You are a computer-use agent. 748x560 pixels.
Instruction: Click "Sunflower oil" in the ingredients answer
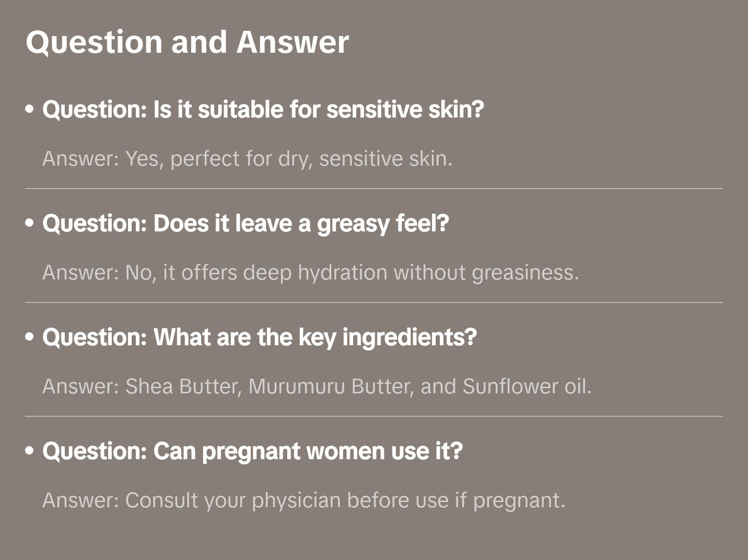click(x=527, y=387)
